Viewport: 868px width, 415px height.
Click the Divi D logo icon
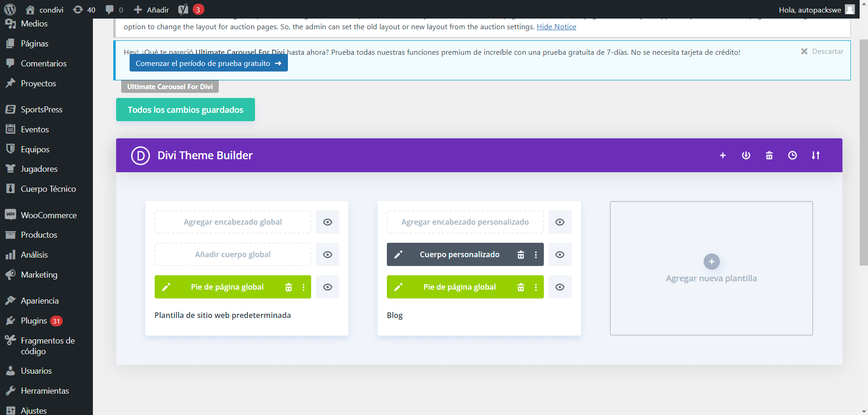coord(140,156)
